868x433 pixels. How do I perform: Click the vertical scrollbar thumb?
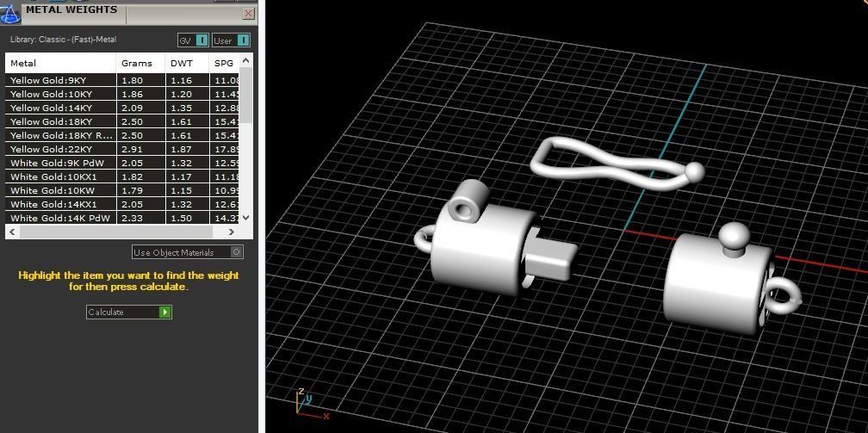tap(246, 94)
